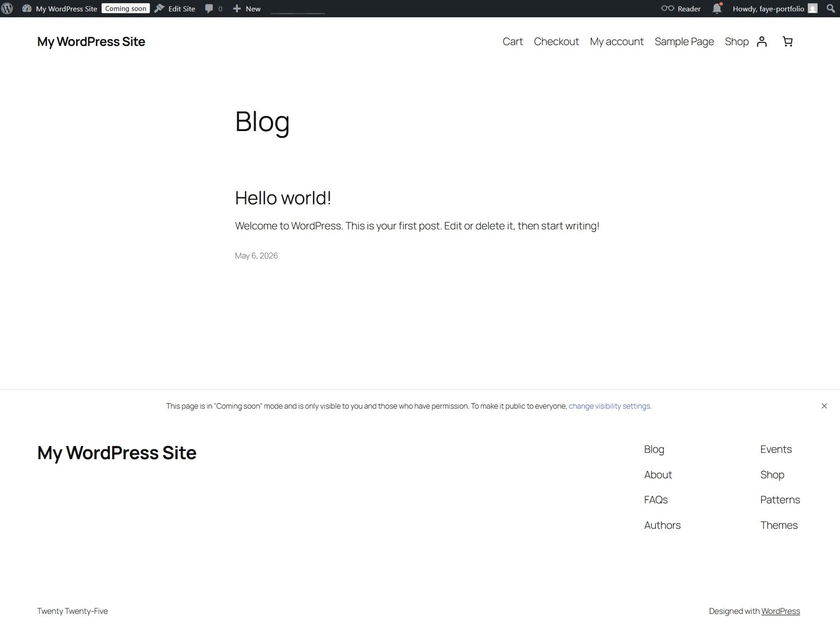Viewport: 840px width, 643px height.
Task: Click the Twenty Twenty-Five footer text
Action: click(72, 611)
